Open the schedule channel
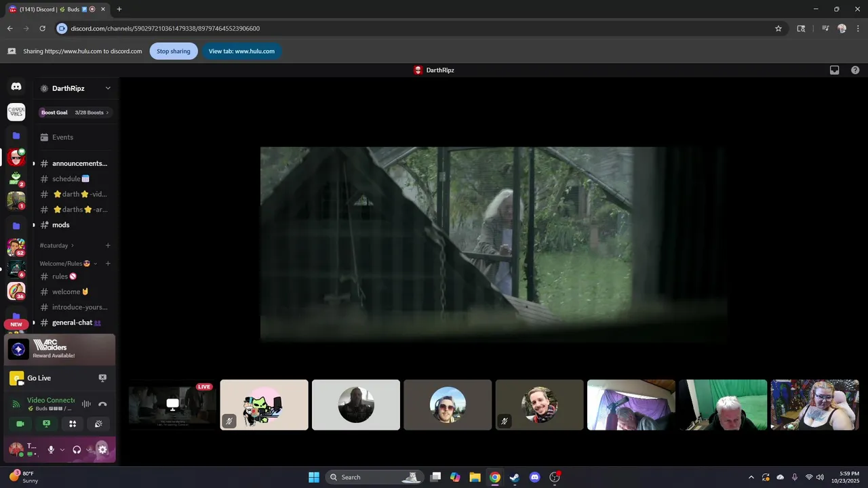 (76, 179)
